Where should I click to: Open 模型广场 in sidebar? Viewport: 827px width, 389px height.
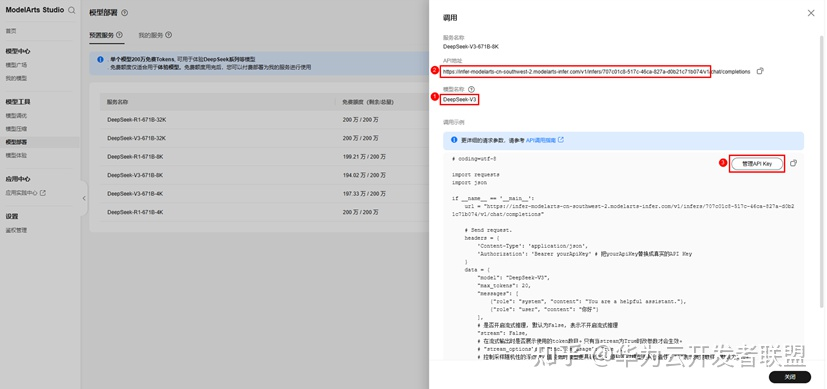(x=16, y=65)
